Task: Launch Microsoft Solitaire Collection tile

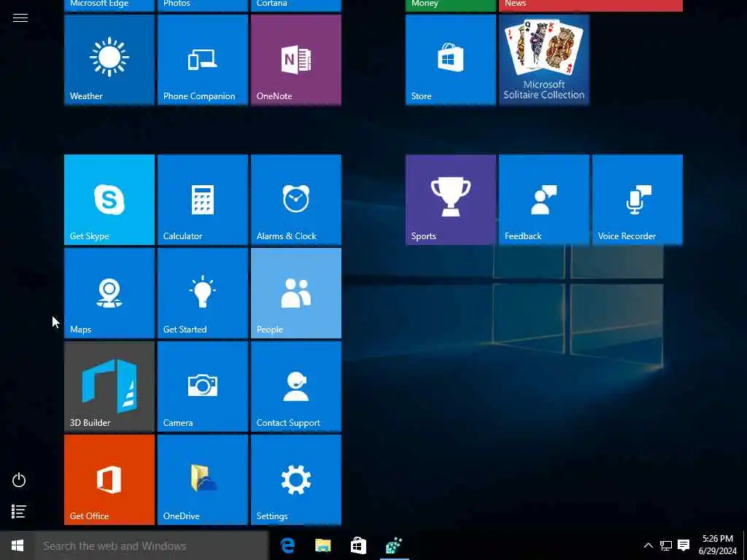Action: pos(543,60)
